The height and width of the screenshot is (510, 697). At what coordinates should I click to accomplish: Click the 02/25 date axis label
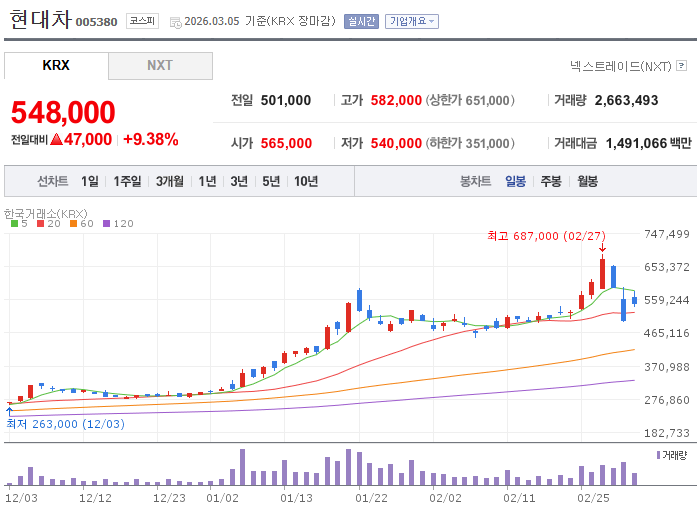pyautogui.click(x=593, y=498)
